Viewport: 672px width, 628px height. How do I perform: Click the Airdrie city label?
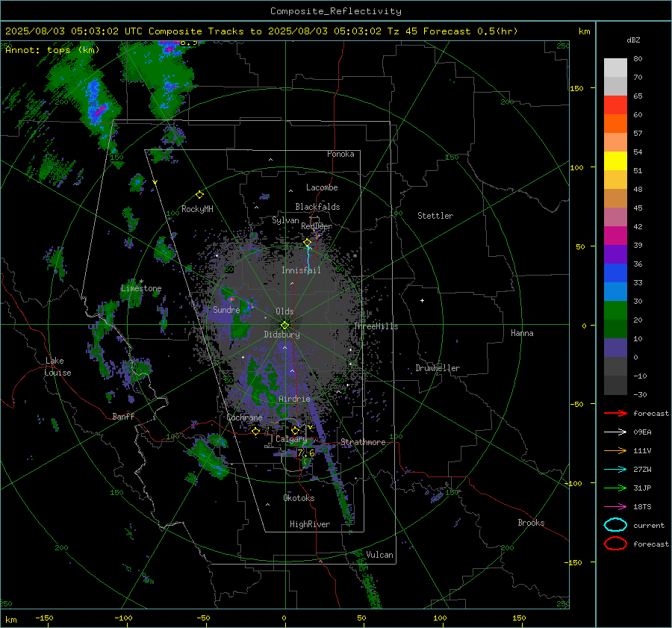pyautogui.click(x=294, y=399)
